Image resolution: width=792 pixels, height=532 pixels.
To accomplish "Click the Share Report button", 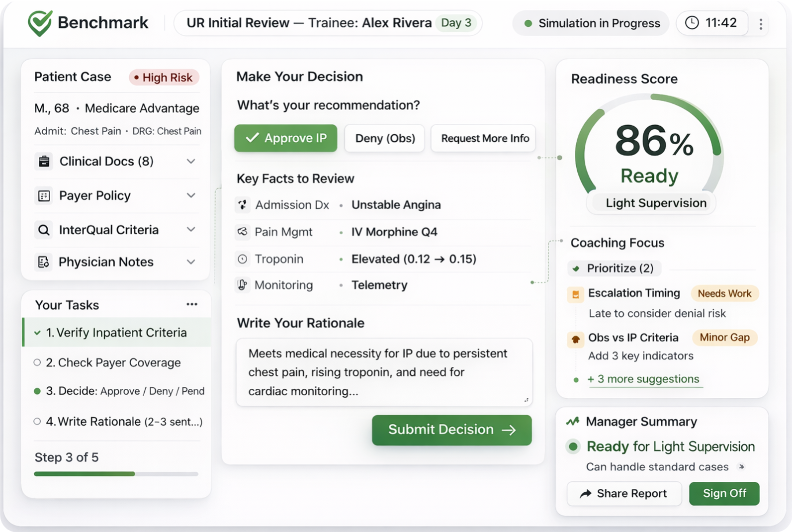I will (x=624, y=493).
